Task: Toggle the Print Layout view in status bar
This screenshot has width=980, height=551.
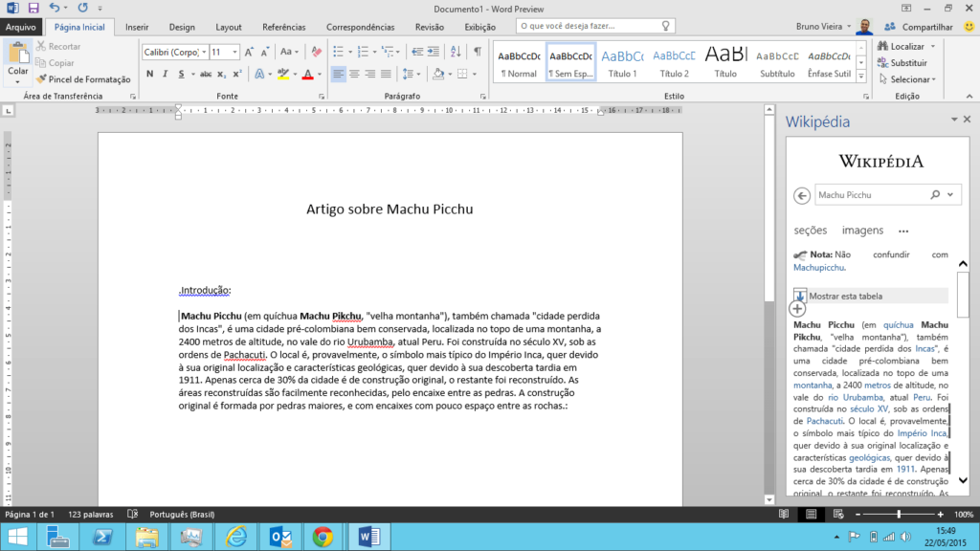Action: (x=812, y=514)
